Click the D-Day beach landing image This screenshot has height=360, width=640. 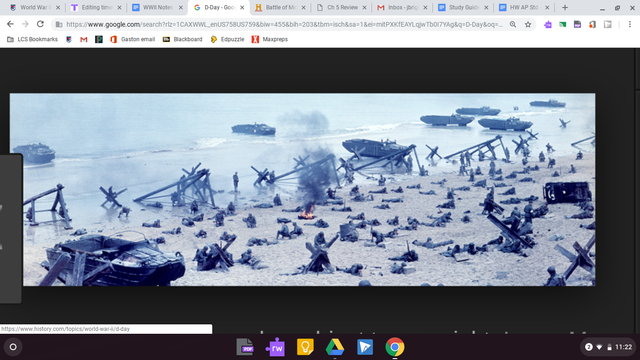pos(302,189)
